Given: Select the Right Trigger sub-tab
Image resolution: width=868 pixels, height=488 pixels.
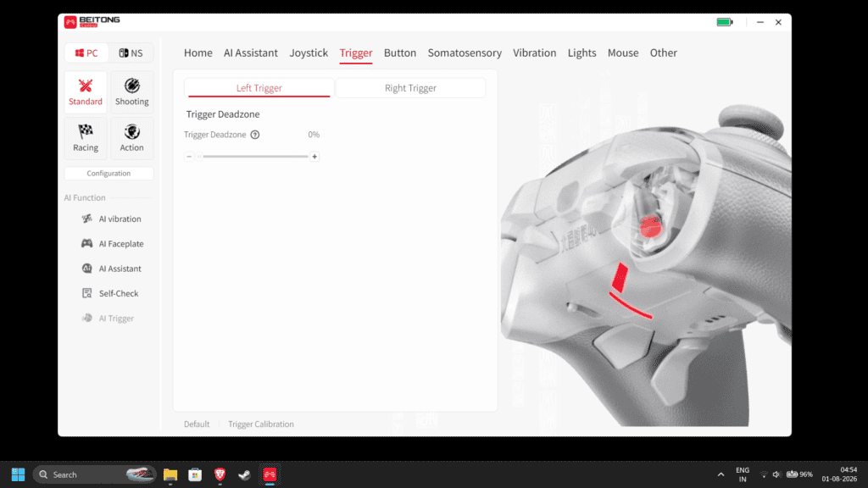Looking at the screenshot, I should point(411,88).
